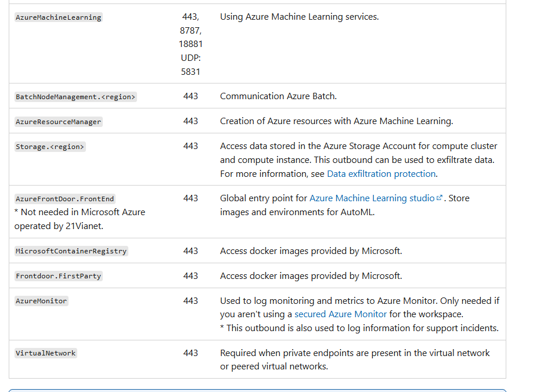
Task: Click port 443 in MicrosoftContainerRegistry row
Action: pyautogui.click(x=190, y=251)
